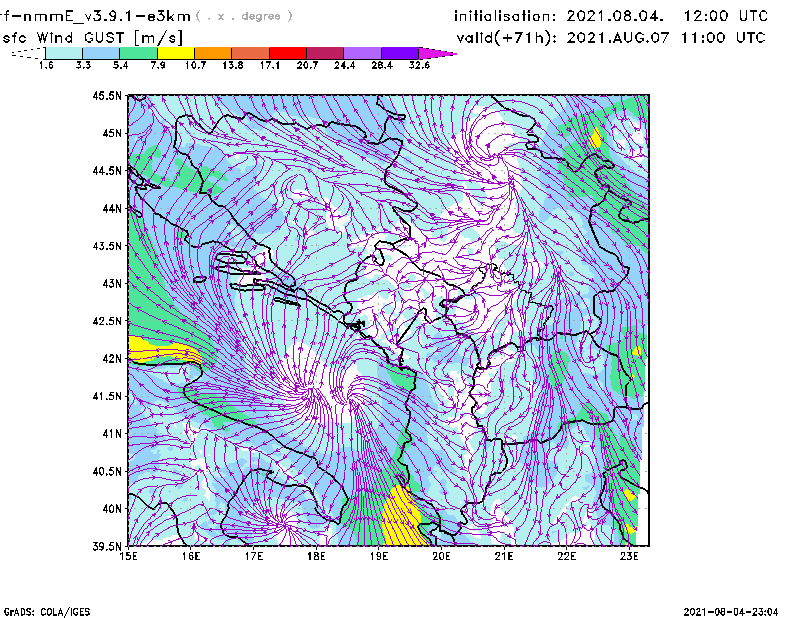800x618 pixels.
Task: Click the legend value '17.1'
Action: [x=269, y=65]
